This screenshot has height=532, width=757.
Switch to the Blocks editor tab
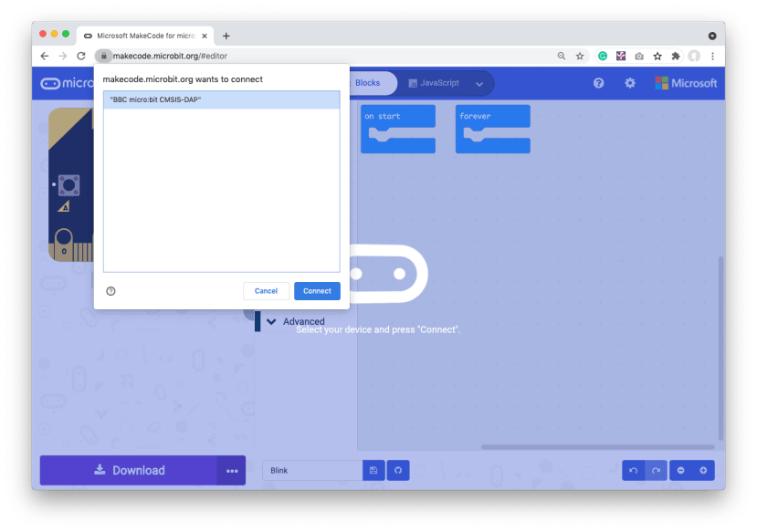click(x=367, y=83)
